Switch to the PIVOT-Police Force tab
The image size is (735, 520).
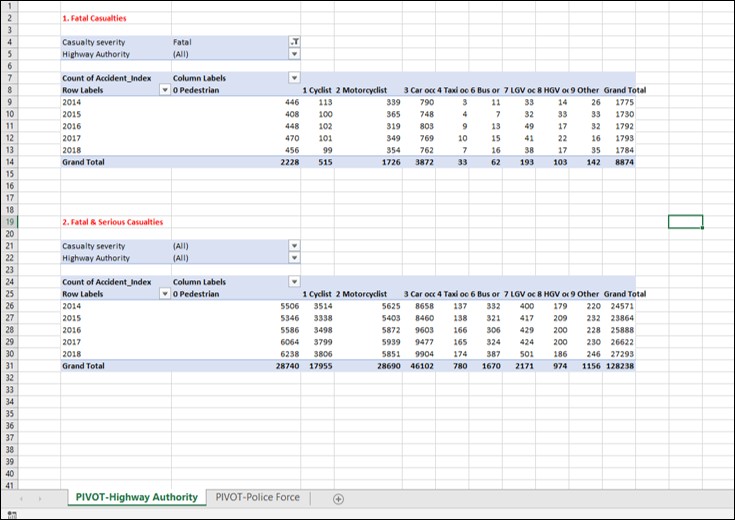tap(257, 497)
